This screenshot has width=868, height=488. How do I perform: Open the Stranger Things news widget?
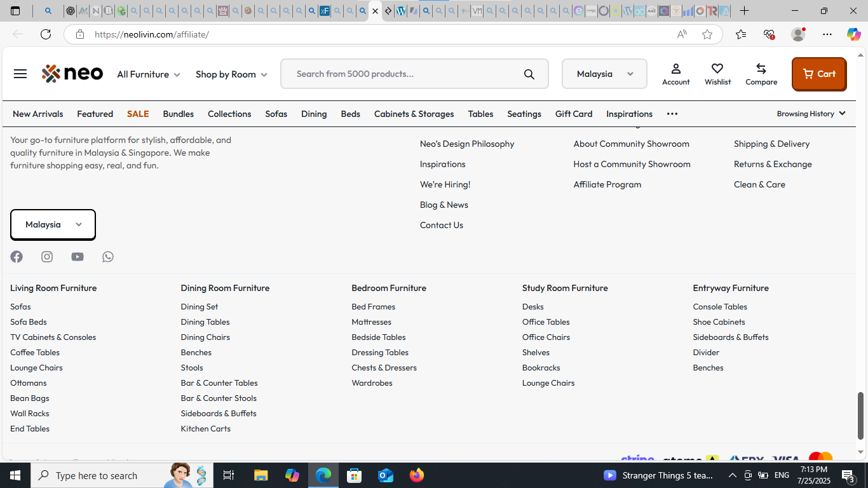click(x=658, y=475)
